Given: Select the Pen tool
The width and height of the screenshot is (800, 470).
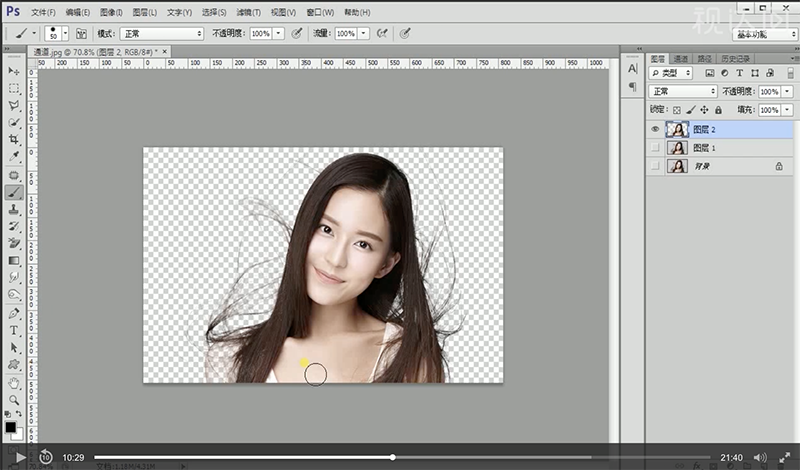Looking at the screenshot, I should pyautogui.click(x=14, y=313).
